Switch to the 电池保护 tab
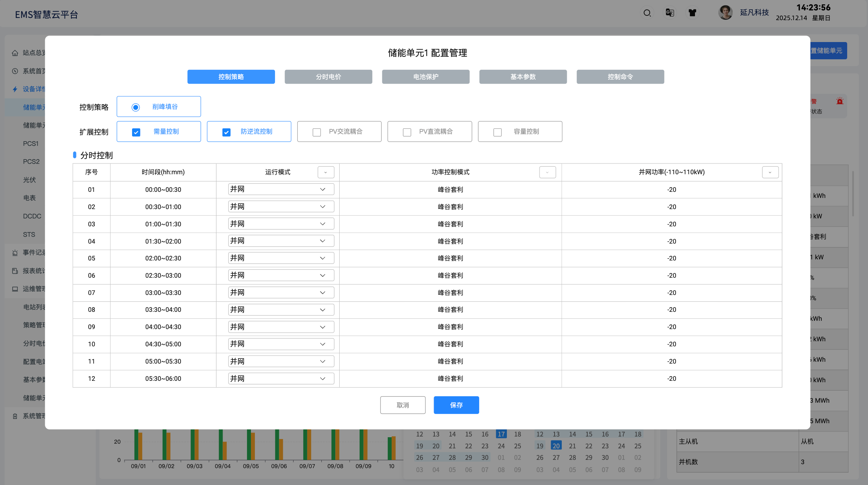 click(x=425, y=77)
